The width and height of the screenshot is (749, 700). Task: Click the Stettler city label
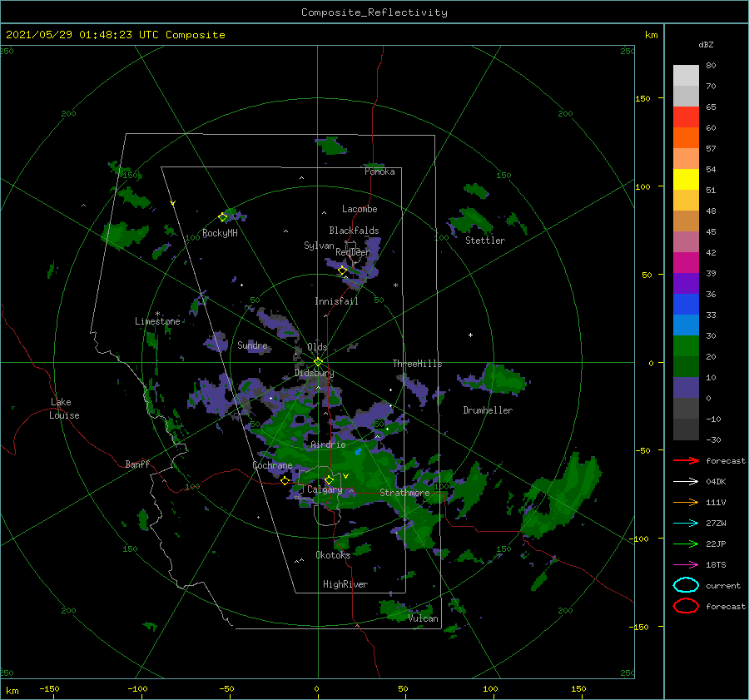coord(485,241)
